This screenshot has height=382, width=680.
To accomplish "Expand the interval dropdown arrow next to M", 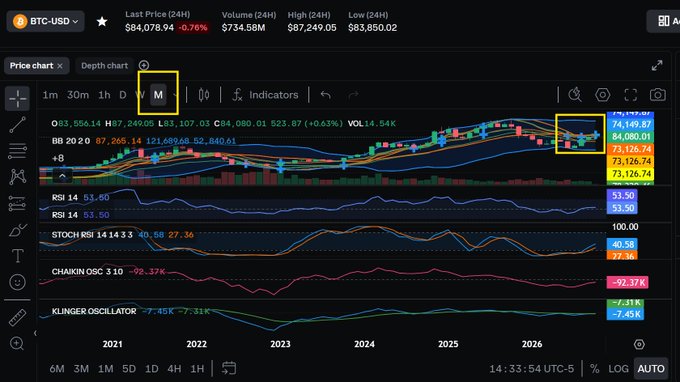I will [175, 95].
